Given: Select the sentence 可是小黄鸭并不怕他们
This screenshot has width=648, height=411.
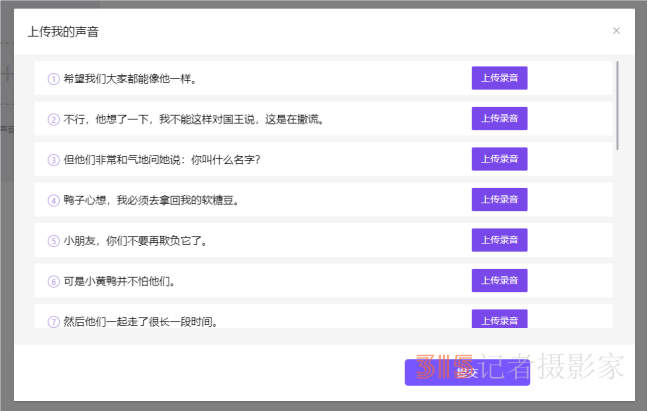Looking at the screenshot, I should pyautogui.click(x=125, y=281).
